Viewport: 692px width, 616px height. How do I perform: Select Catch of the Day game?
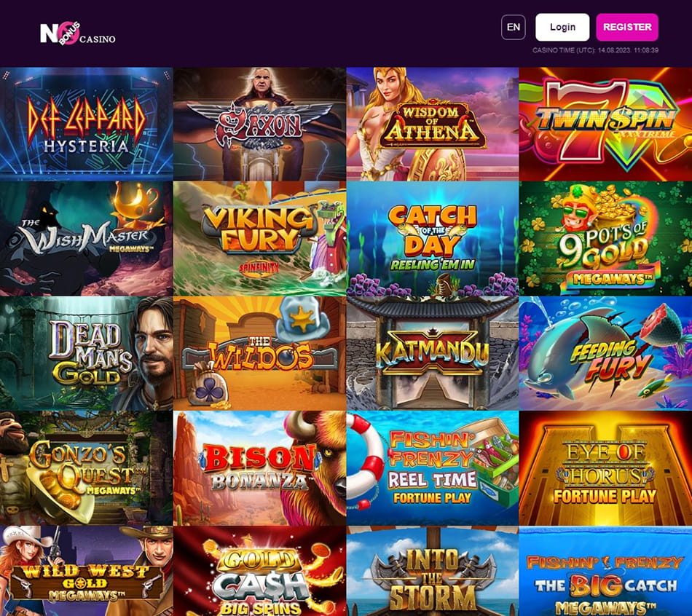coord(433,239)
